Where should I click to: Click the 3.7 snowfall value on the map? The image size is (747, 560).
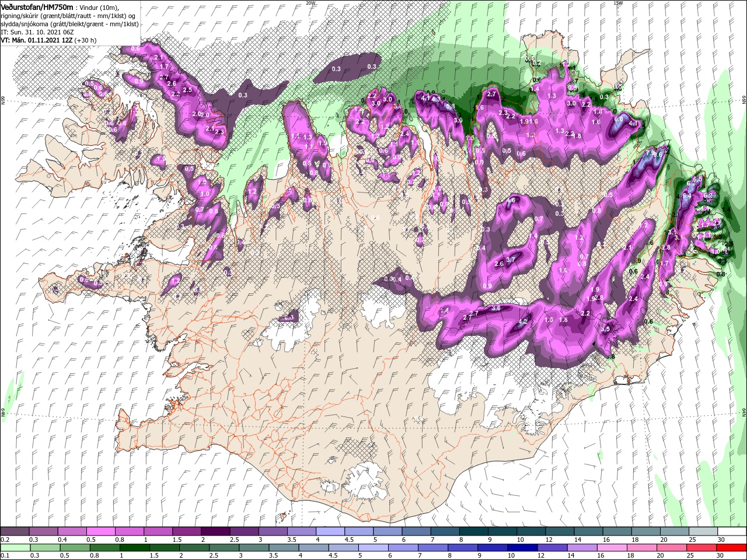(511, 260)
